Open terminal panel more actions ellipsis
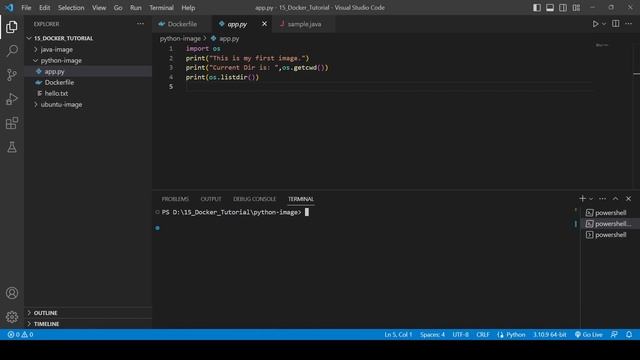The width and height of the screenshot is (640, 360). click(602, 198)
